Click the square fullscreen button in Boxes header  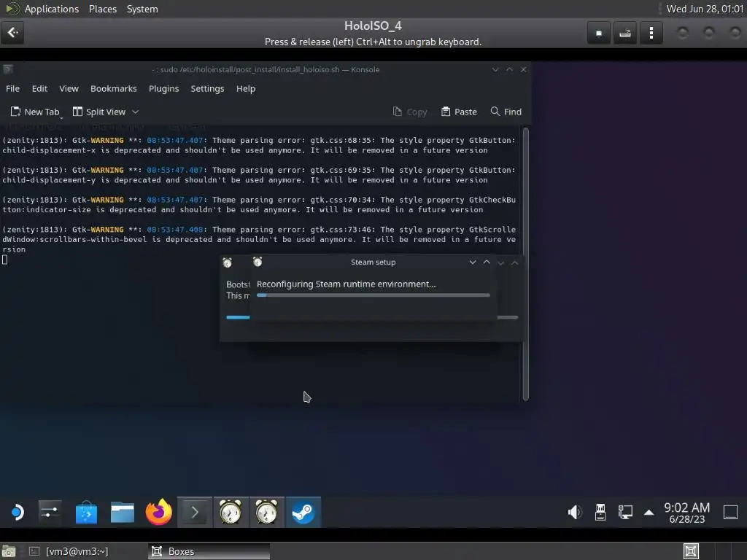(598, 34)
